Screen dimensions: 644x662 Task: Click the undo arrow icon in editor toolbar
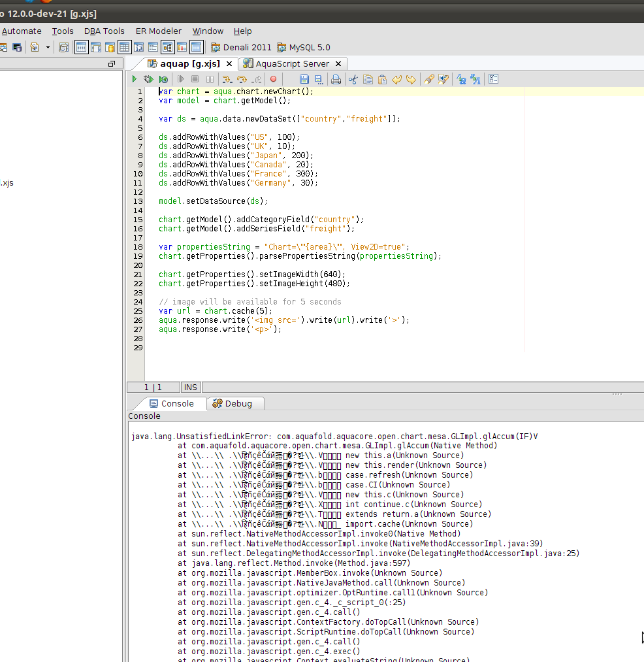pyautogui.click(x=397, y=79)
